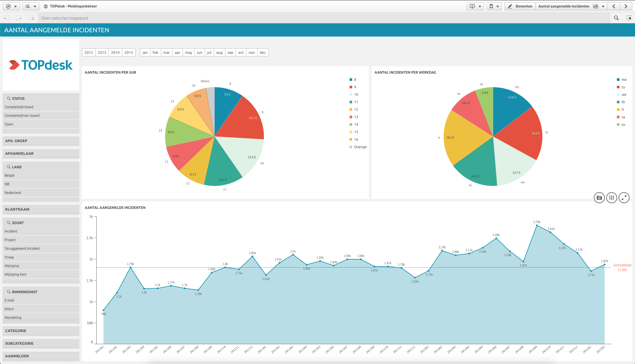Filter on month jan

click(145, 52)
